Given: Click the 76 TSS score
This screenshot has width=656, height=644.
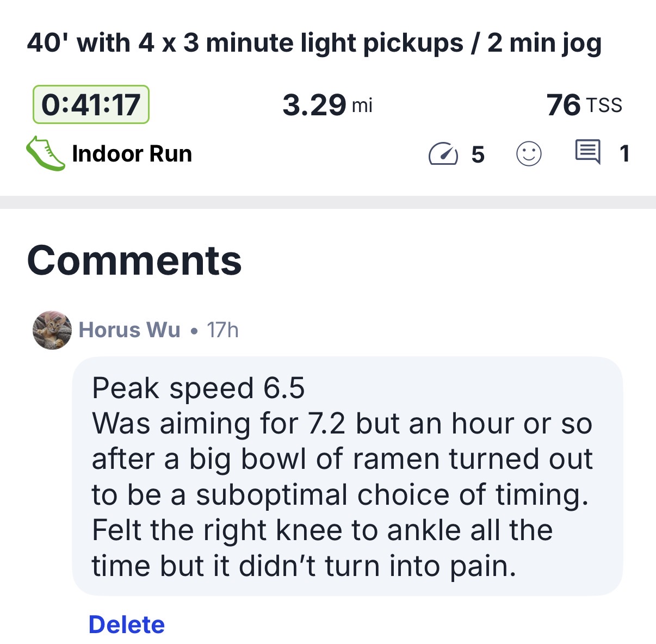Looking at the screenshot, I should click(x=564, y=105).
